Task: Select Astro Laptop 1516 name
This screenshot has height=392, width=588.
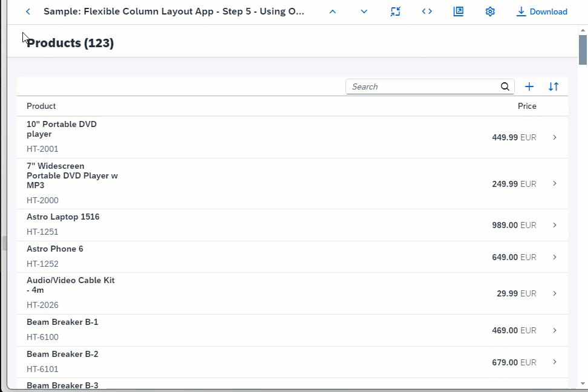Action: 63,217
